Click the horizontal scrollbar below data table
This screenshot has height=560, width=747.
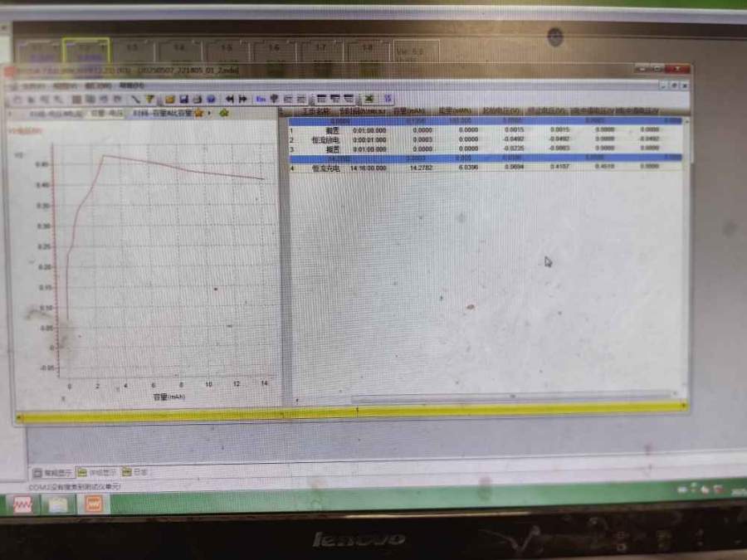(x=512, y=397)
